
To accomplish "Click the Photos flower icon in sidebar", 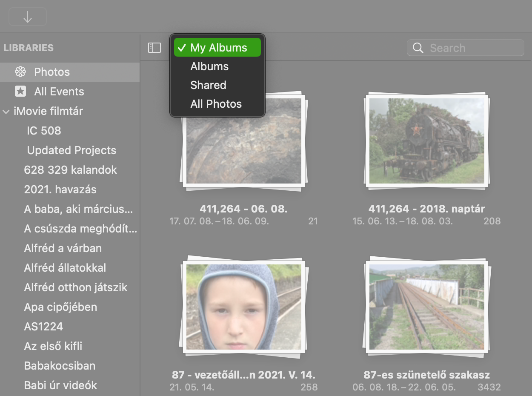I will (20, 72).
